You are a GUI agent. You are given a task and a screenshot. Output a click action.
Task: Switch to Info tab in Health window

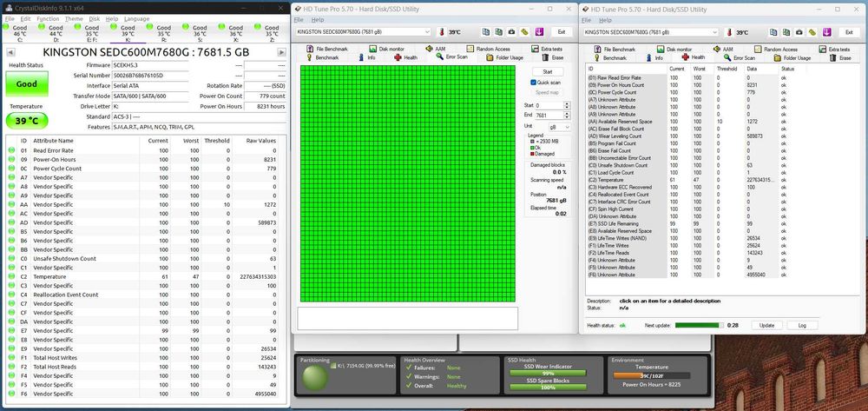click(654, 57)
